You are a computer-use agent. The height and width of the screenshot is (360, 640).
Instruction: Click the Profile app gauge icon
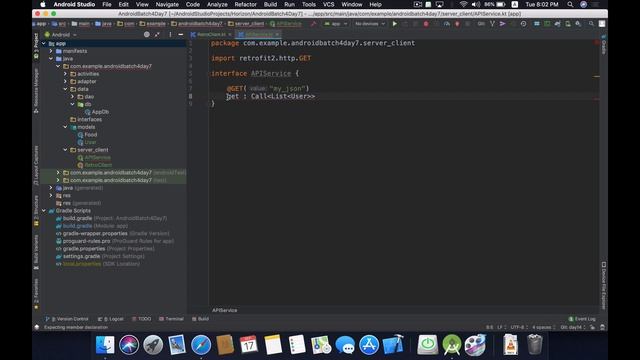pos(447,24)
